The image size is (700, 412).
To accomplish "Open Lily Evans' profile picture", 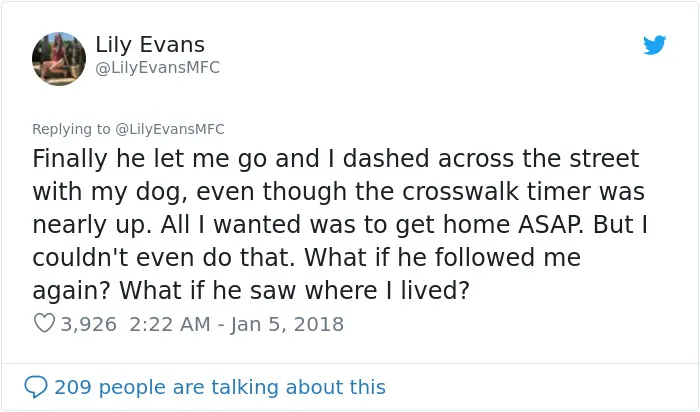I will (59, 58).
